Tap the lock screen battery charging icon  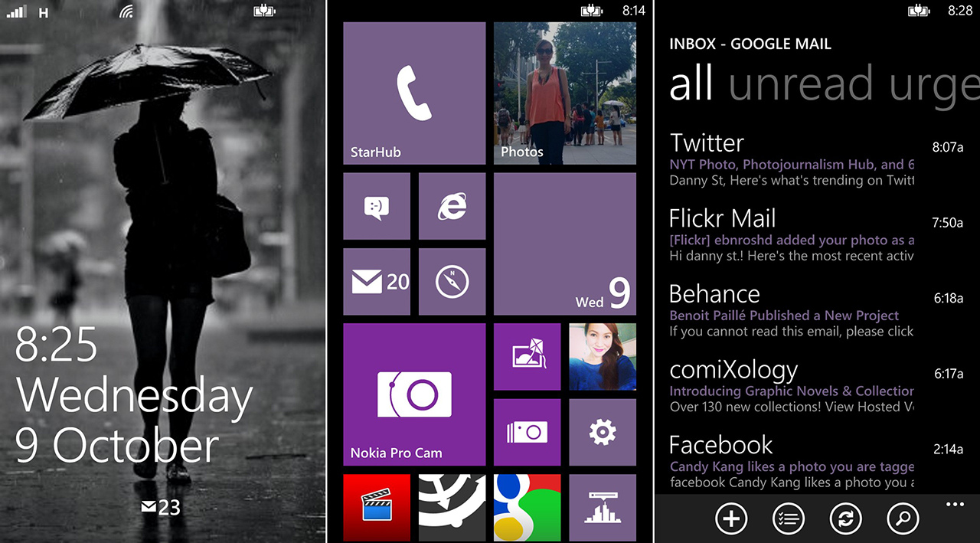[264, 11]
